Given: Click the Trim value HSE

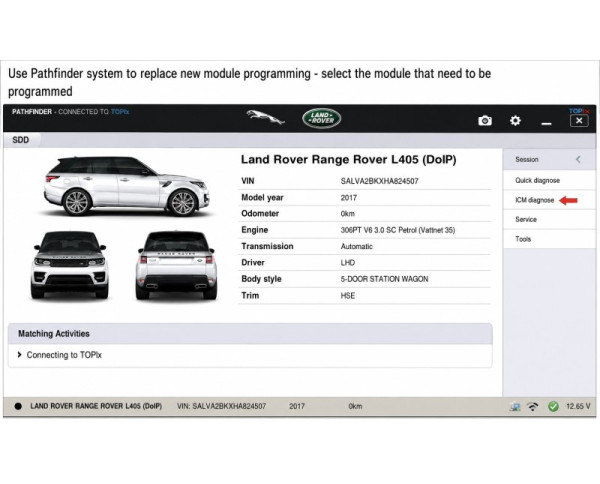Looking at the screenshot, I should click(x=348, y=296).
